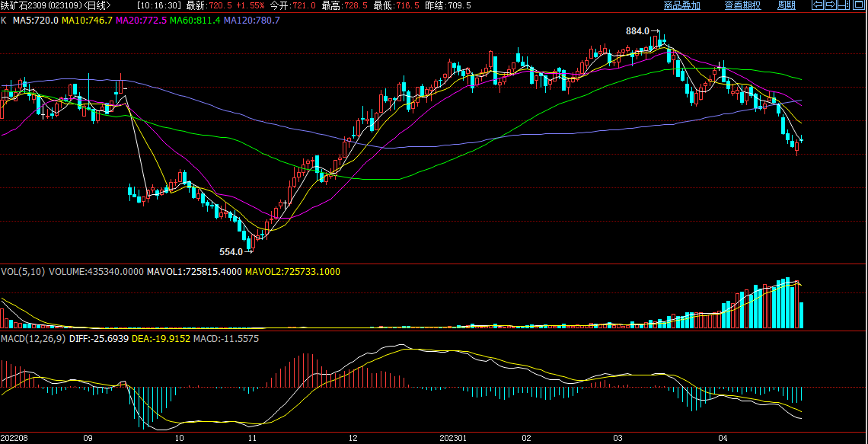Click the 202208 date axis label
The image size is (868, 444).
15,438
